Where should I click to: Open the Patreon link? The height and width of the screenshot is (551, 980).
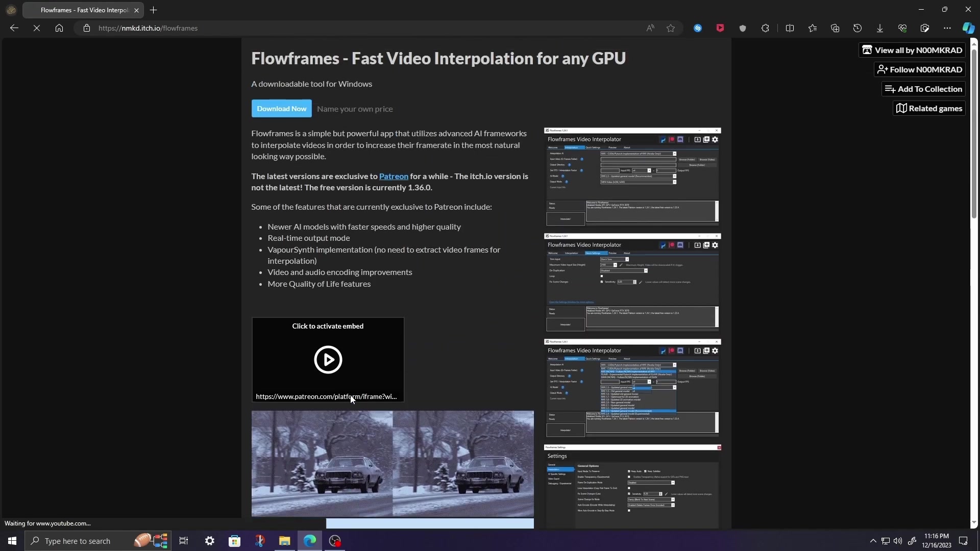[x=394, y=176]
